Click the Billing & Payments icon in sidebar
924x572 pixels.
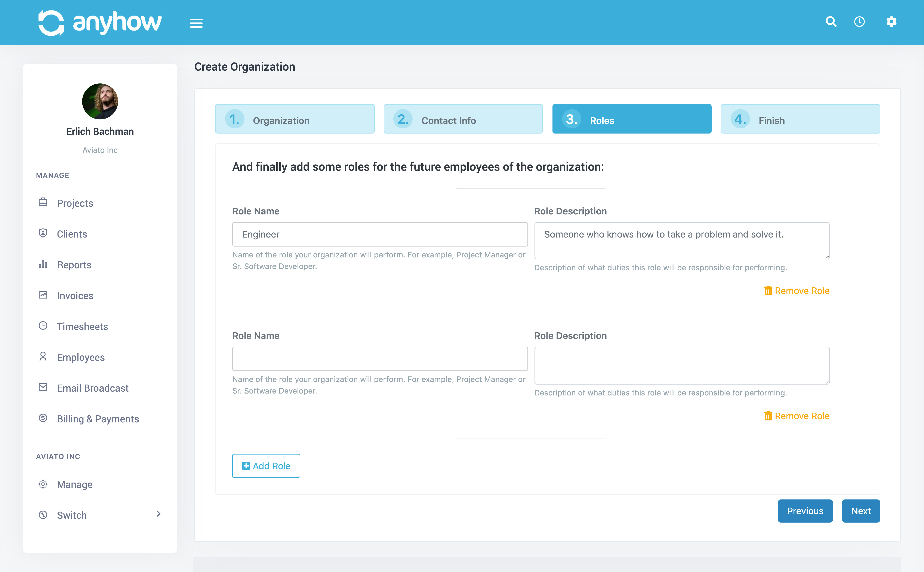click(x=44, y=419)
